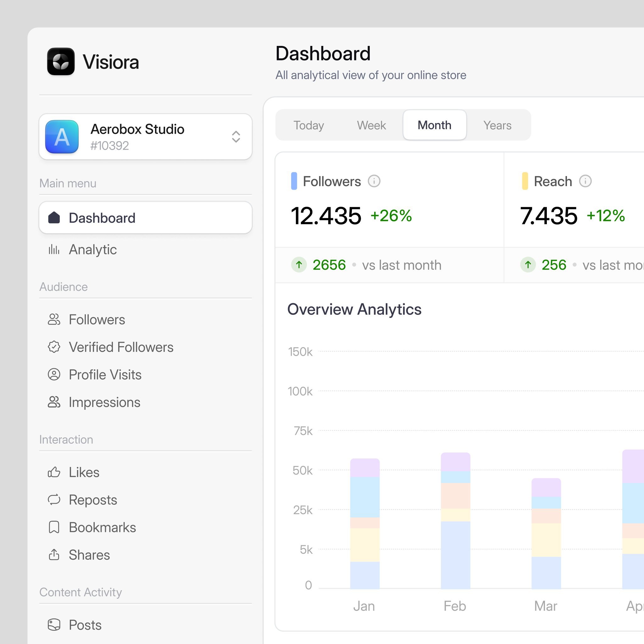This screenshot has width=644, height=644.
Task: Click the Visiora logo icon
Action: click(x=61, y=62)
